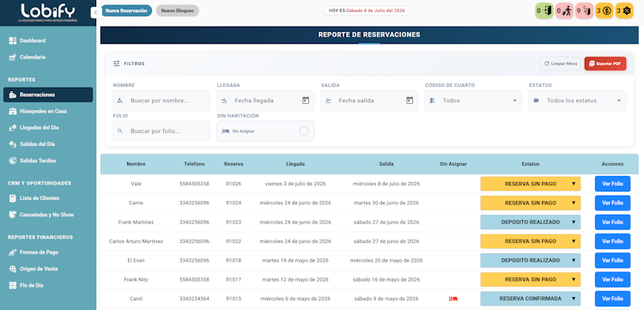Click the walking guest with luggage badge
Image resolution: width=644 pixels, height=310 pixels.
click(564, 11)
